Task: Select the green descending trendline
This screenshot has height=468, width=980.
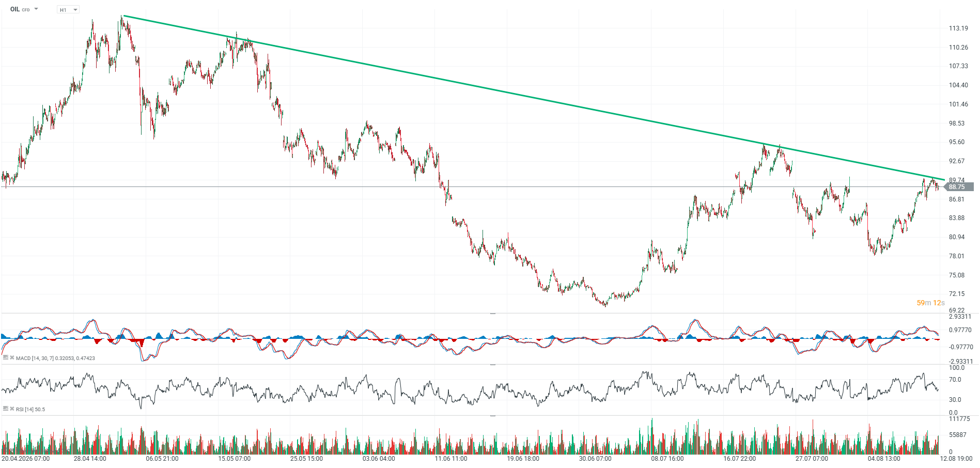Action: pos(534,98)
